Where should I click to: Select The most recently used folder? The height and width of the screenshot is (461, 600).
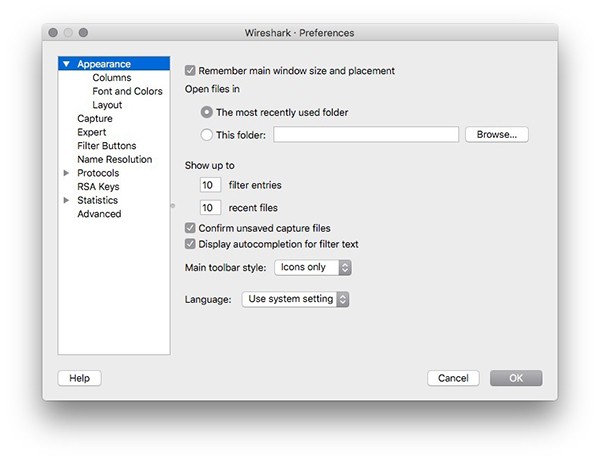pos(207,112)
